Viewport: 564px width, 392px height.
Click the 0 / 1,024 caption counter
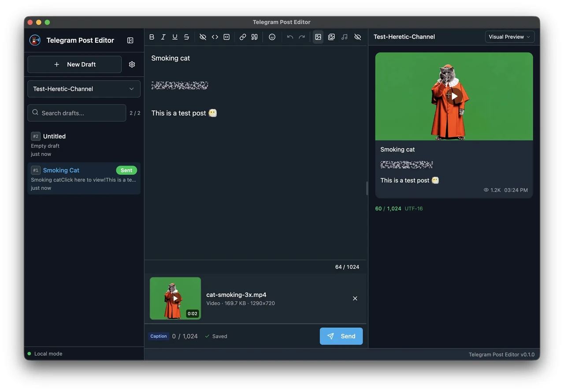coord(185,337)
